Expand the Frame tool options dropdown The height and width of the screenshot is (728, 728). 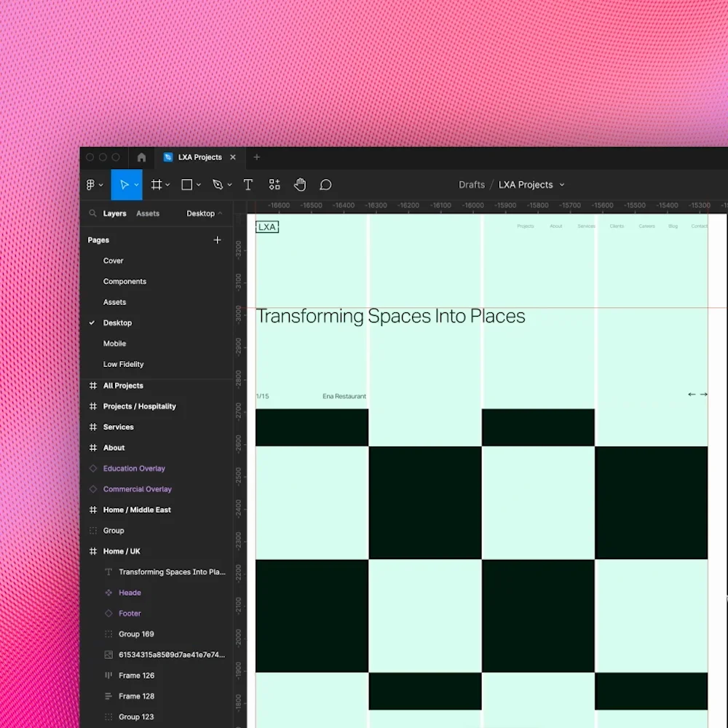(167, 185)
